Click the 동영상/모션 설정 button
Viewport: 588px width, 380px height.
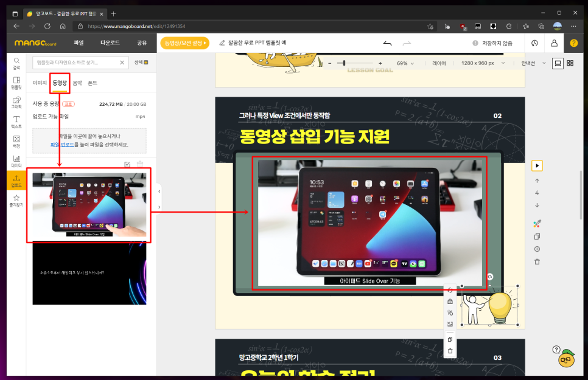coord(185,43)
